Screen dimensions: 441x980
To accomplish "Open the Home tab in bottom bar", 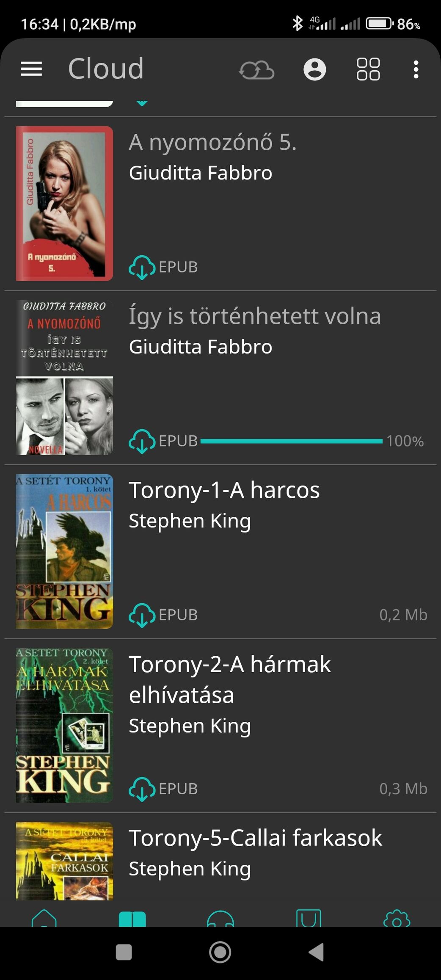I will (x=44, y=918).
